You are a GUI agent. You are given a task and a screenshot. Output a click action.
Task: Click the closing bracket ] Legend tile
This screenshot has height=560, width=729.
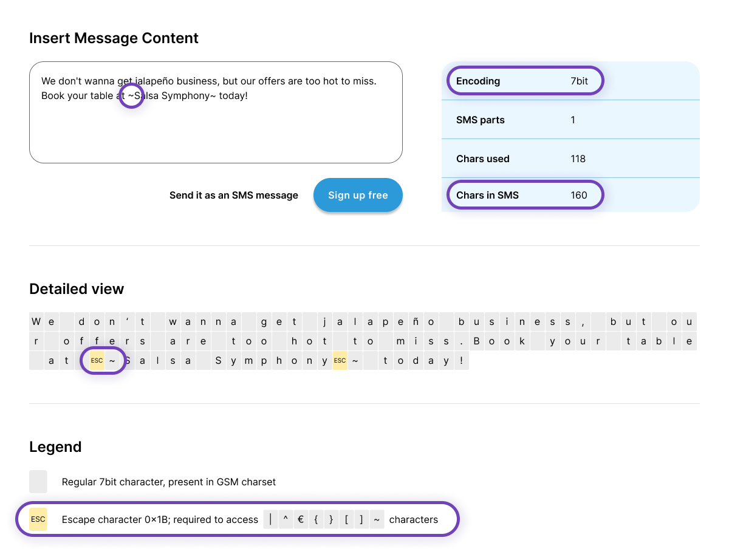[361, 519]
